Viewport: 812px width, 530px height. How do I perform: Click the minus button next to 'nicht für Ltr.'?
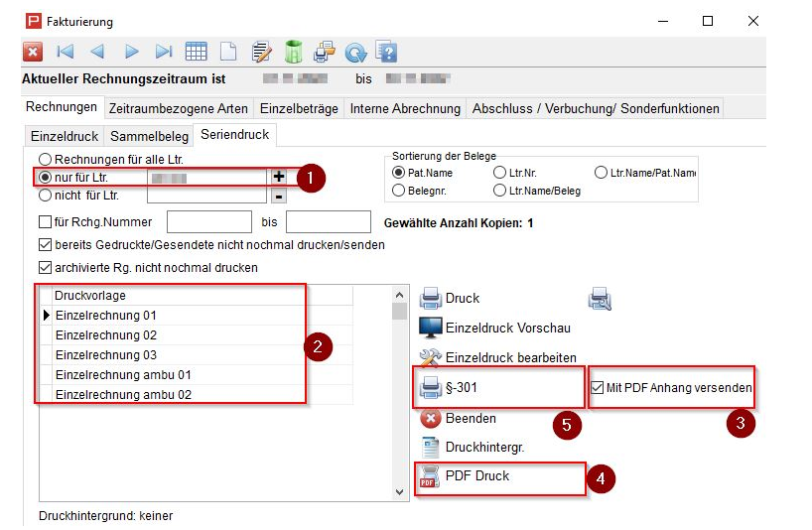pyautogui.click(x=279, y=195)
